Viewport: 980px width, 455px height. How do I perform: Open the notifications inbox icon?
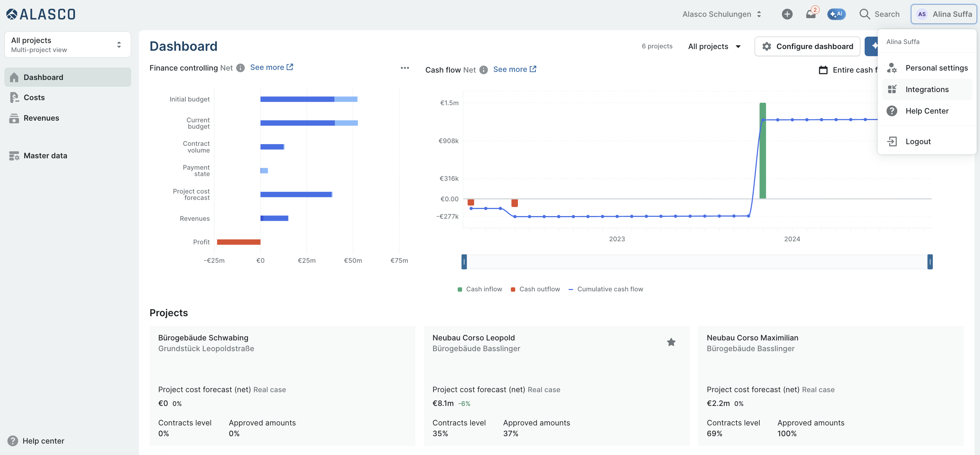[x=811, y=14]
